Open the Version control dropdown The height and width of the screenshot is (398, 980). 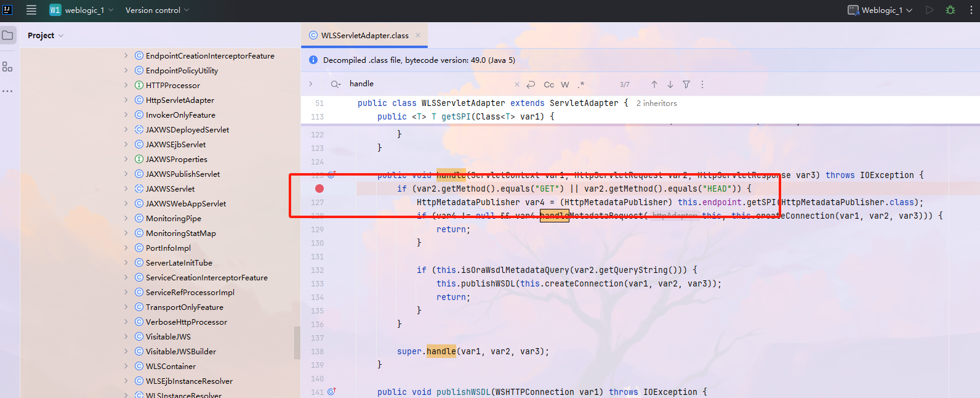coord(157,10)
